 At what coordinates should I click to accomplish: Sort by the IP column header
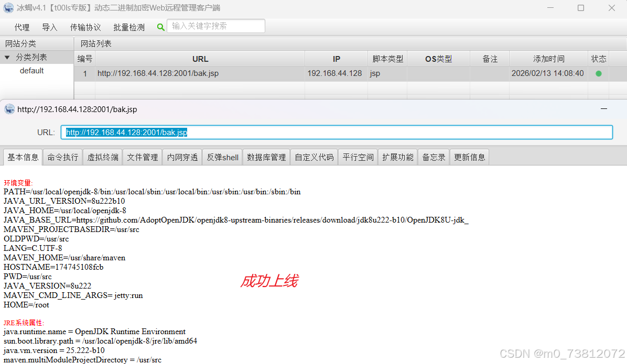[336, 59]
